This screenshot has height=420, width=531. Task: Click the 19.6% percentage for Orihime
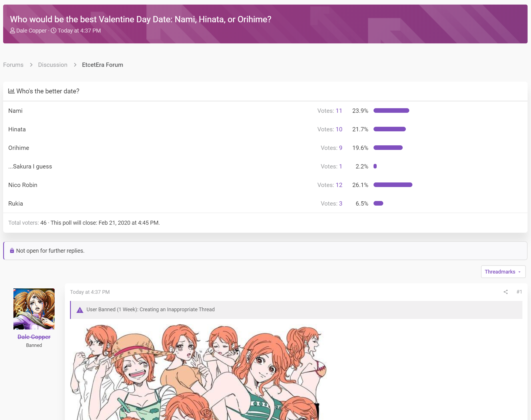(x=360, y=148)
